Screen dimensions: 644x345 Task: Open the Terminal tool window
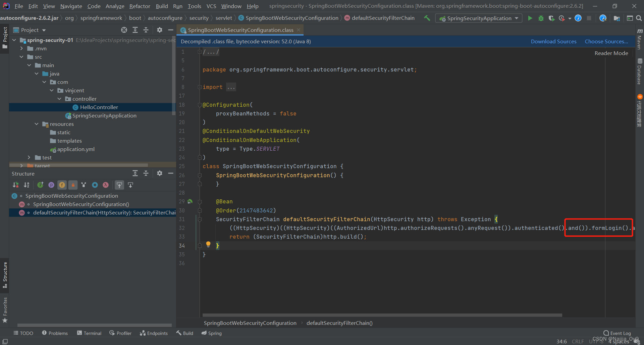(x=89, y=333)
